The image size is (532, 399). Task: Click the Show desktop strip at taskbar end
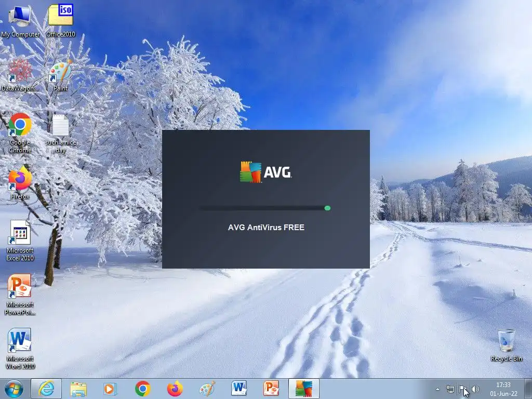coord(528,389)
